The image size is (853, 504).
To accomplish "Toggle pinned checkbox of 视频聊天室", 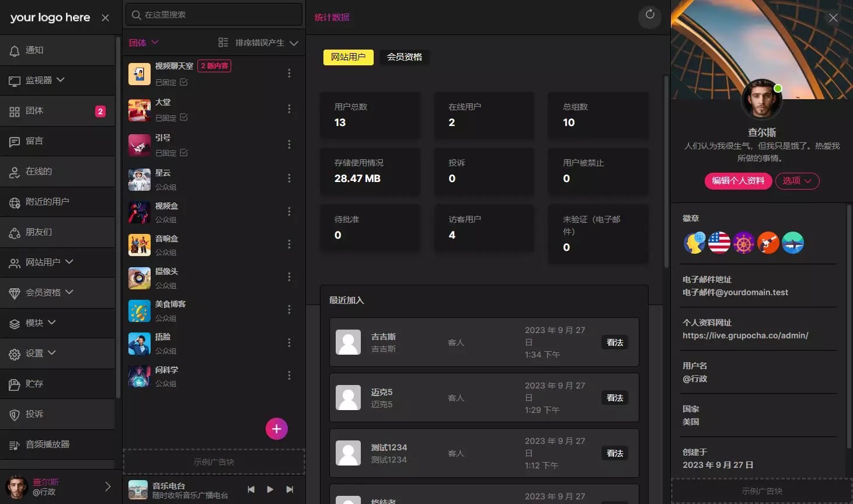I will tap(184, 82).
